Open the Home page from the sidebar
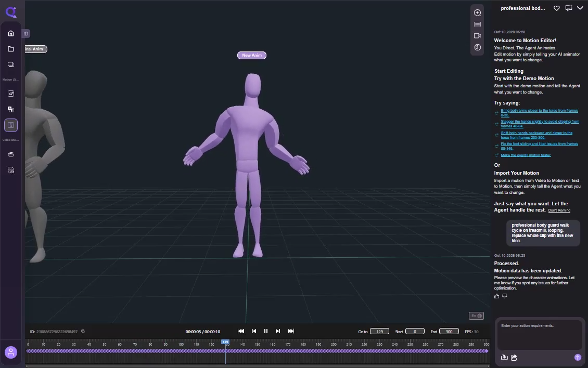Image resolution: width=588 pixels, height=368 pixels. click(x=11, y=33)
